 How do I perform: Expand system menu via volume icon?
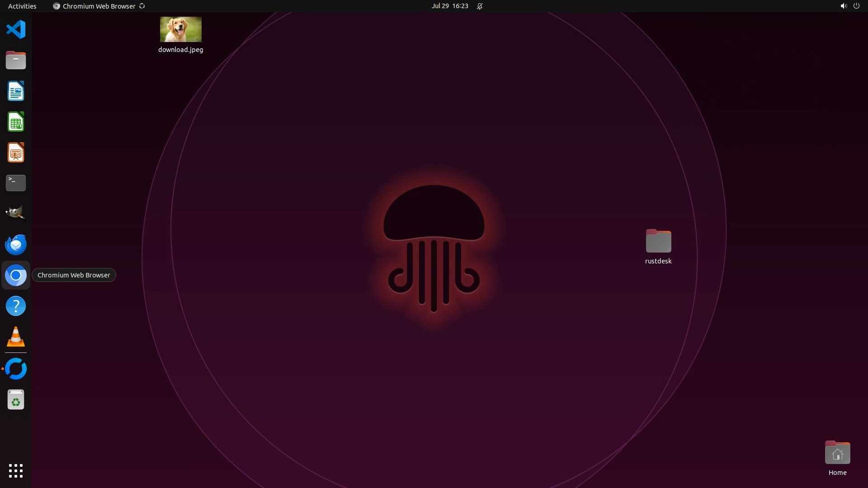click(843, 6)
